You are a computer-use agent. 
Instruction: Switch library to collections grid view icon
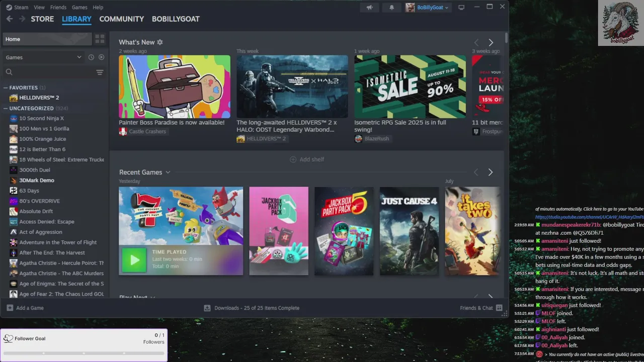coord(100,39)
